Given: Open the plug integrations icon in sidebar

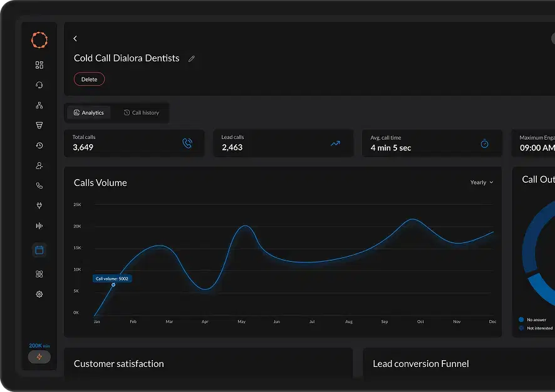Looking at the screenshot, I should point(39,206).
